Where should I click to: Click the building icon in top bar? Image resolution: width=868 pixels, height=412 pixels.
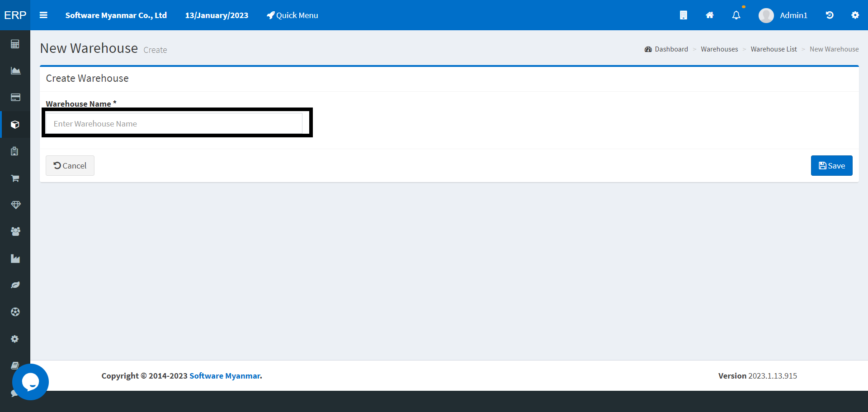click(684, 15)
